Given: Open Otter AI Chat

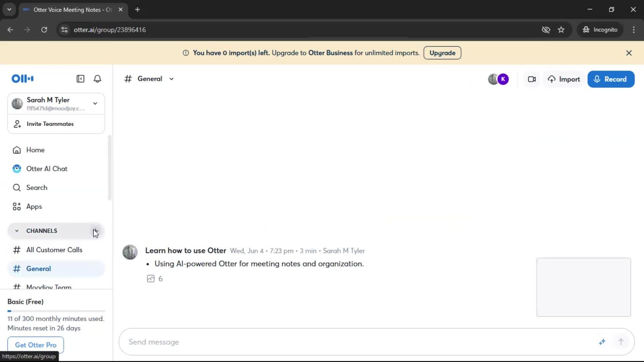Looking at the screenshot, I should click(x=56, y=169).
